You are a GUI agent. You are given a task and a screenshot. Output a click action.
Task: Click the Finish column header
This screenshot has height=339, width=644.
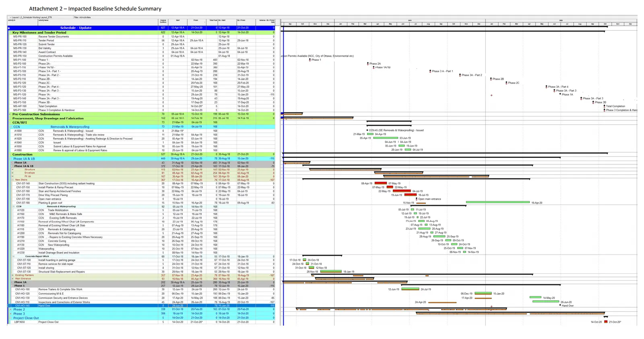pyautogui.click(x=196, y=21)
